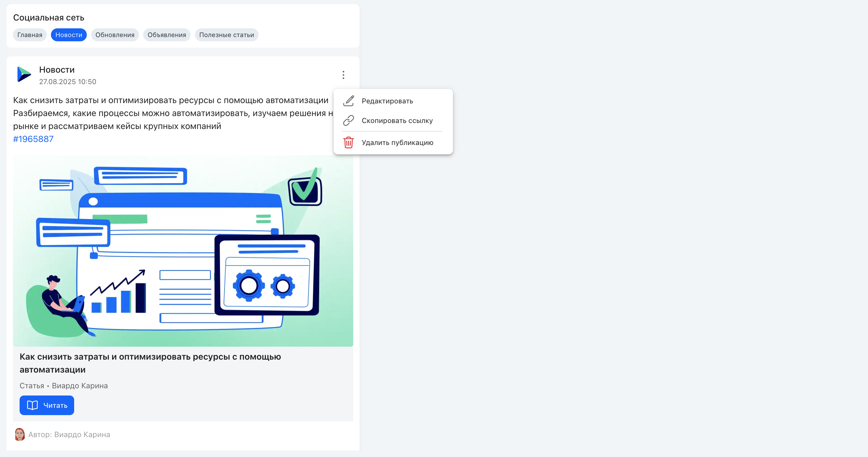The height and width of the screenshot is (457, 868).
Task: Open the Полезные статьи tab
Action: click(x=226, y=35)
